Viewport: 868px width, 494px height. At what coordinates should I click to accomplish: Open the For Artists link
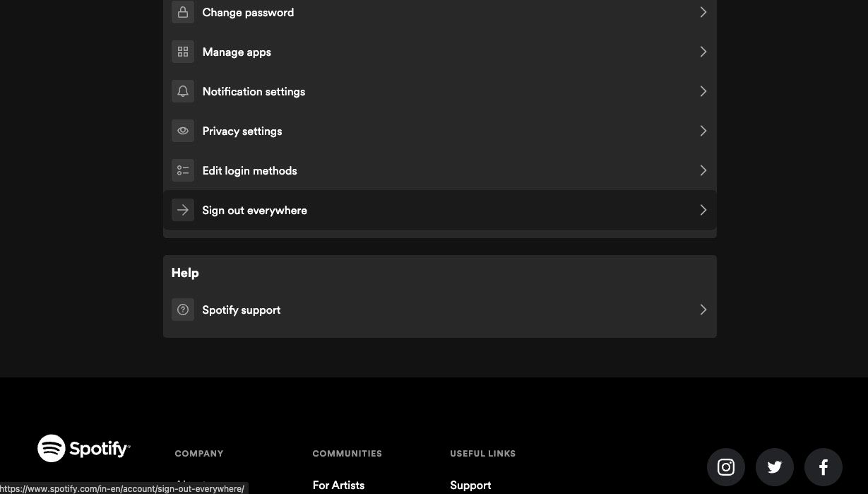click(x=338, y=486)
